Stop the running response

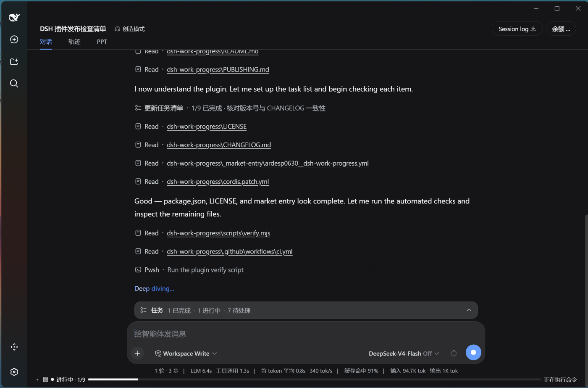click(x=473, y=352)
